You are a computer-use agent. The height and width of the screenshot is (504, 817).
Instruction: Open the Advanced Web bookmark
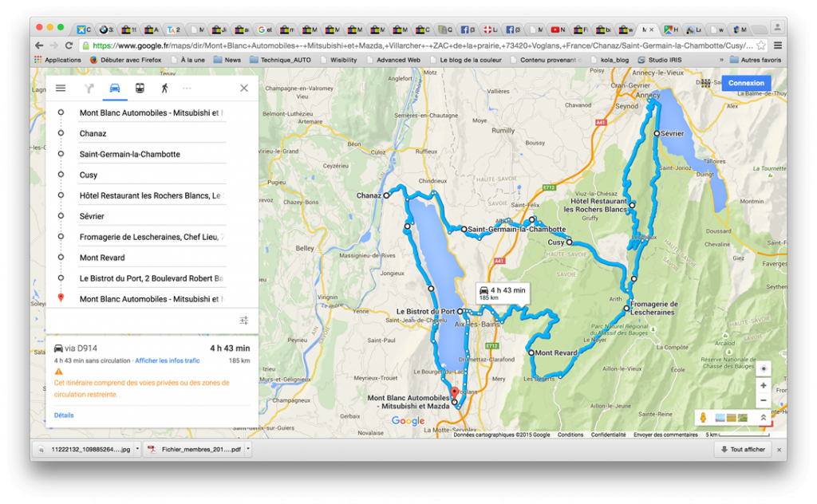(393, 60)
